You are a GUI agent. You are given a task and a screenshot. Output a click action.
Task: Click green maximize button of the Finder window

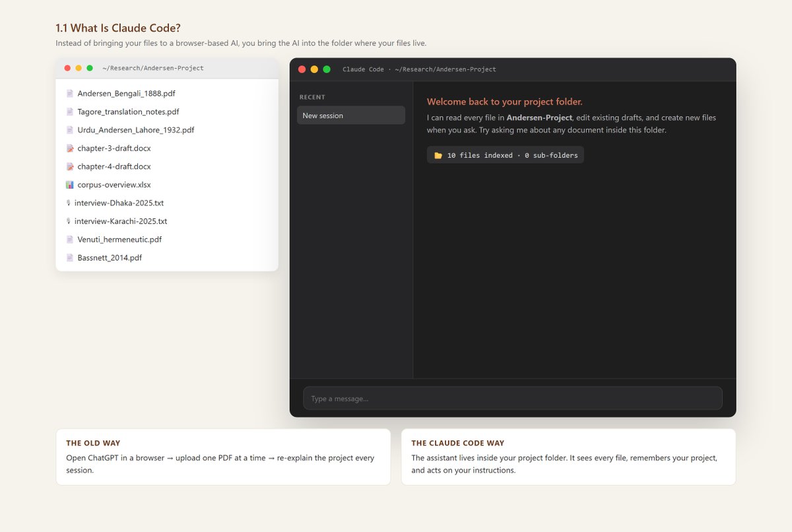point(90,68)
